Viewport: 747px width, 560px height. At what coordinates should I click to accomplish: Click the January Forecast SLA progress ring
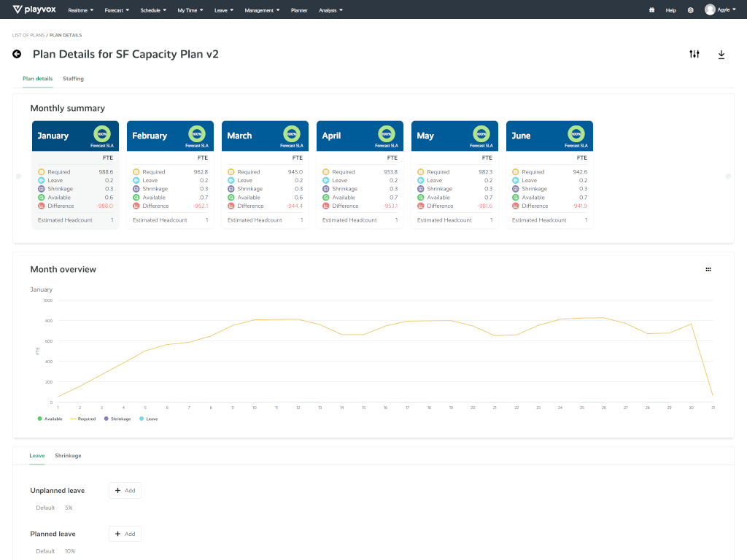101,134
